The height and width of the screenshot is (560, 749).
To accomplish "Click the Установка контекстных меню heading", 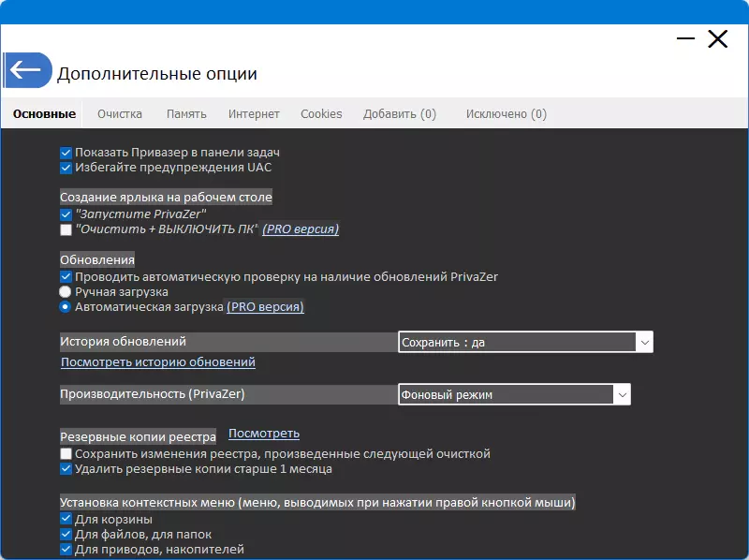I will 317,502.
